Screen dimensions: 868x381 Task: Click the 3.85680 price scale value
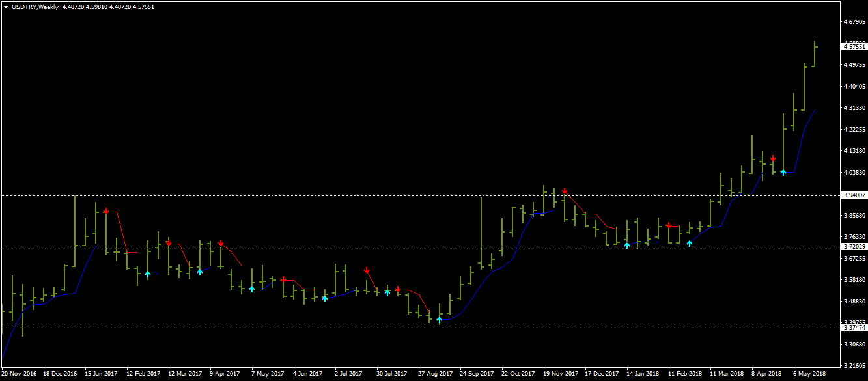tap(854, 216)
